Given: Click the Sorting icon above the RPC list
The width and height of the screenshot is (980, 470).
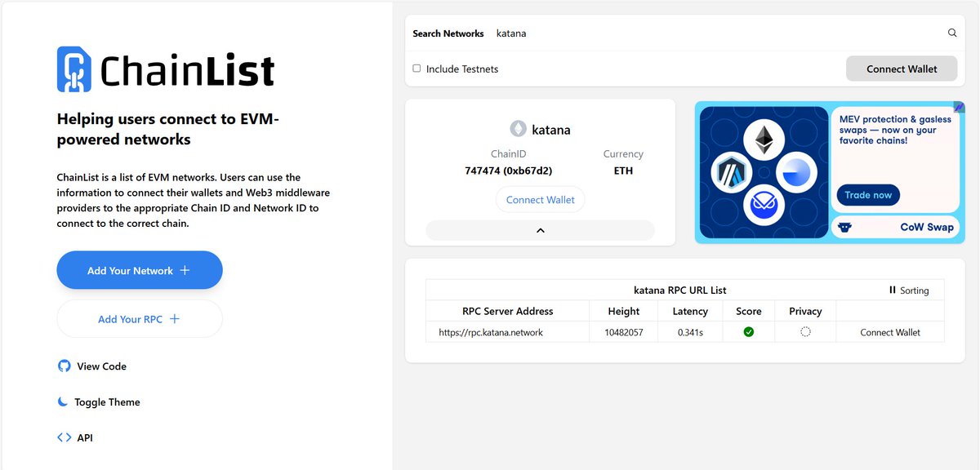Looking at the screenshot, I should [891, 290].
